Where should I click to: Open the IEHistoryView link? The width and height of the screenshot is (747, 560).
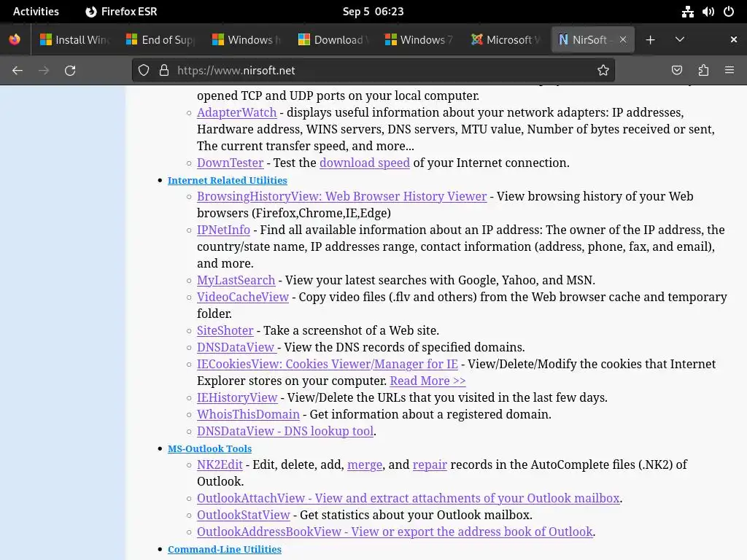237,397
